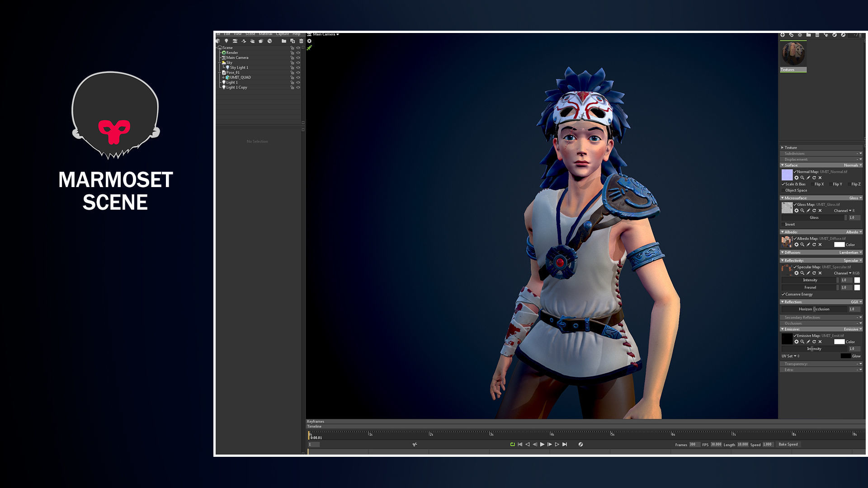The width and height of the screenshot is (868, 488).
Task: Click the Frames value field
Action: coord(694,445)
